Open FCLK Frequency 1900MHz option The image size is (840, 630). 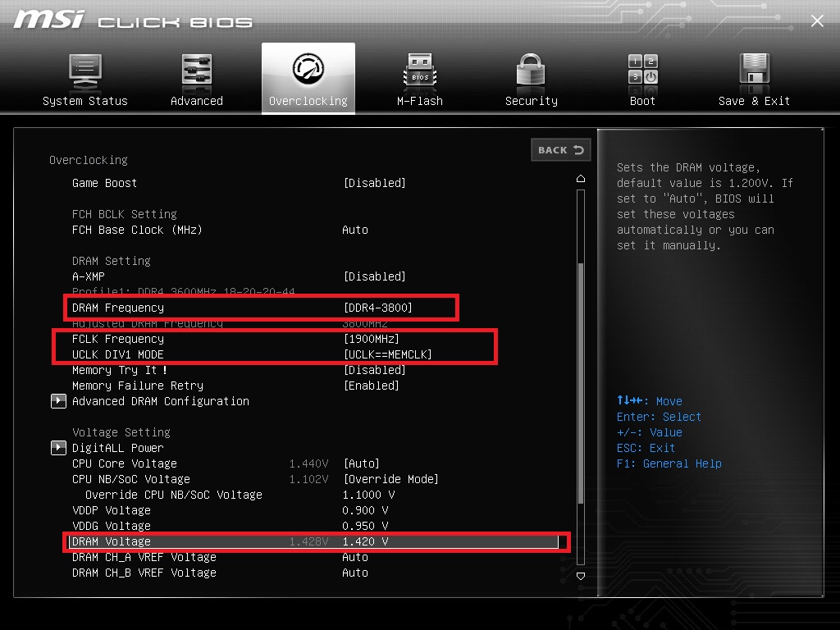[372, 339]
